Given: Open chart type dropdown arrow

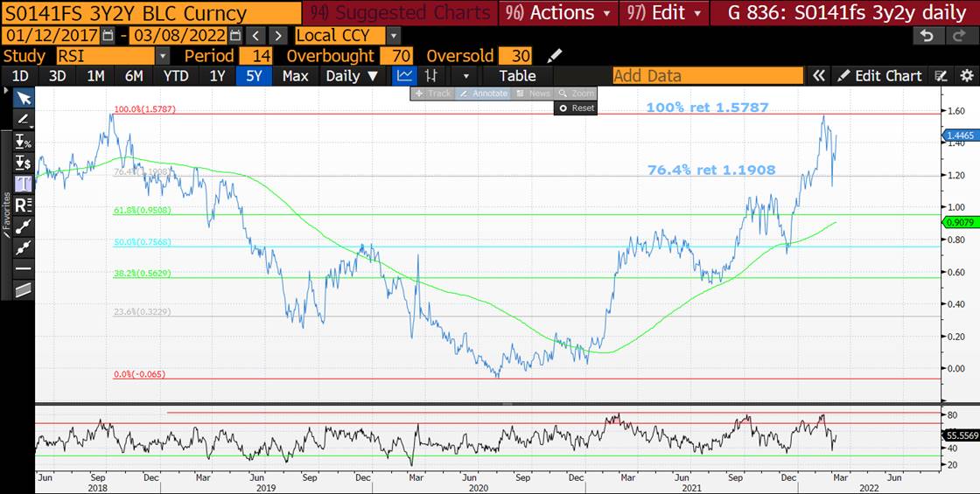Looking at the screenshot, I should point(465,76).
